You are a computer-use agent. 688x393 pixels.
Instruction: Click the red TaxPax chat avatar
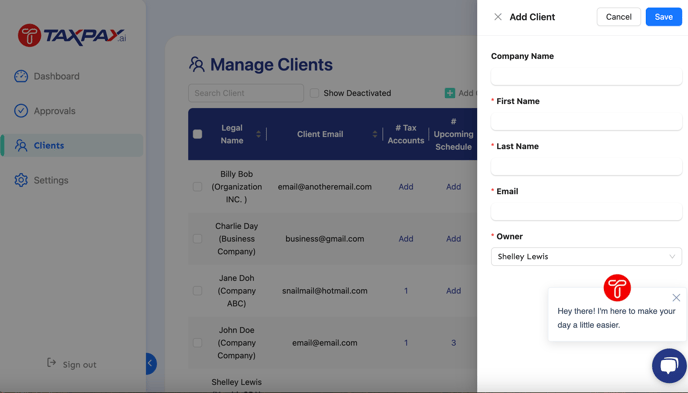[617, 288]
